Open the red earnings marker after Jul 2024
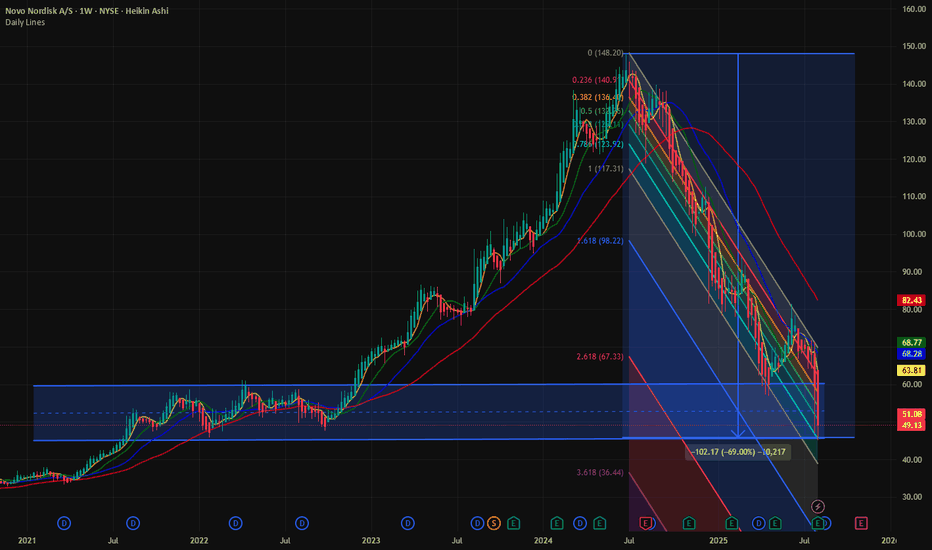This screenshot has height=550, width=932. click(x=645, y=523)
